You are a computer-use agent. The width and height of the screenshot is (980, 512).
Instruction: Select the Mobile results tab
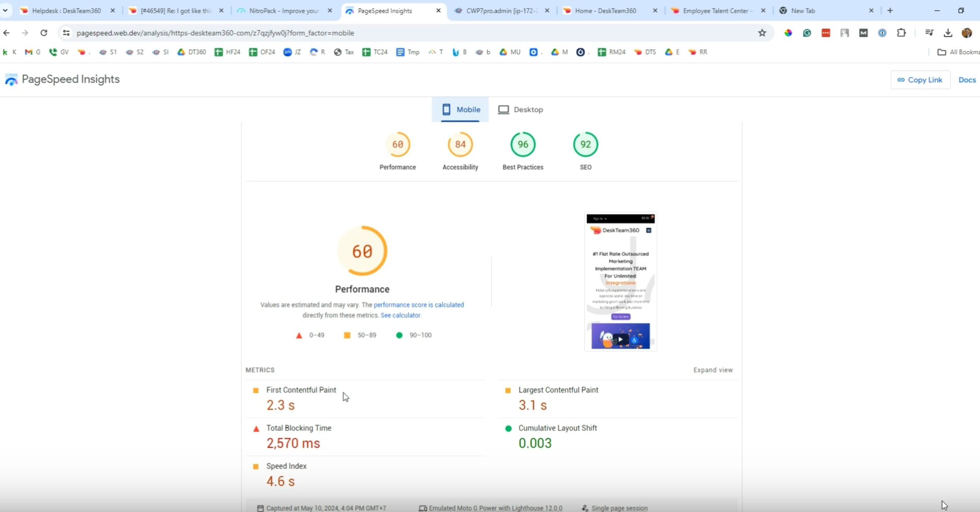coord(460,110)
